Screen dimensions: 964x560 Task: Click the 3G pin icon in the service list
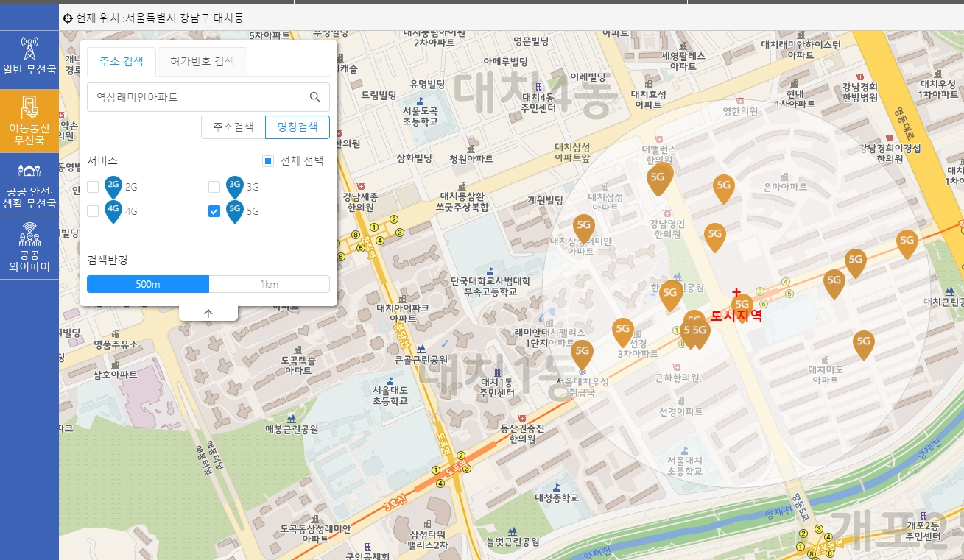pyautogui.click(x=235, y=187)
